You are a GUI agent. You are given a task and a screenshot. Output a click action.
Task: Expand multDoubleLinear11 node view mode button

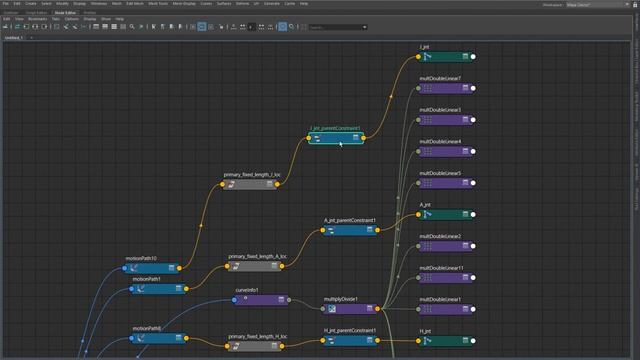(x=465, y=277)
